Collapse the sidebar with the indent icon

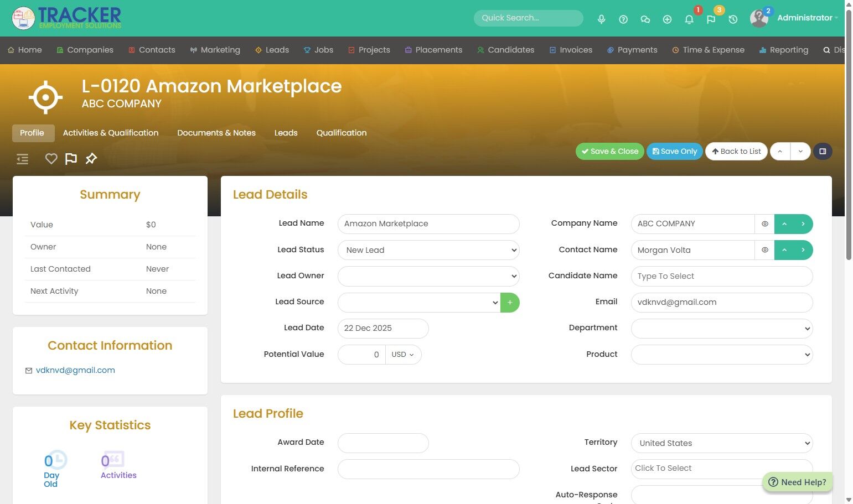click(x=22, y=159)
